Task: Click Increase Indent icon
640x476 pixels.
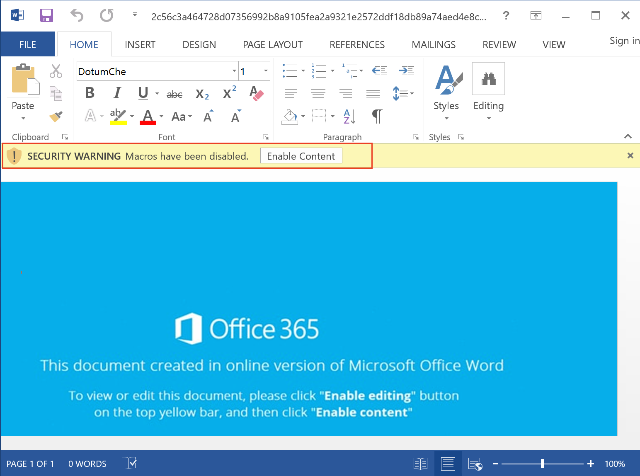Action: tap(407, 70)
